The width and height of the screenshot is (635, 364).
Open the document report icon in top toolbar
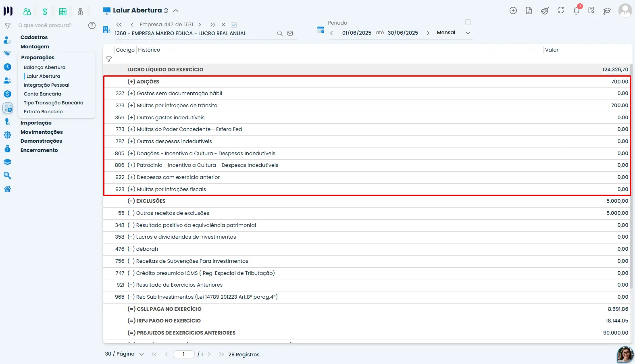[x=529, y=11]
